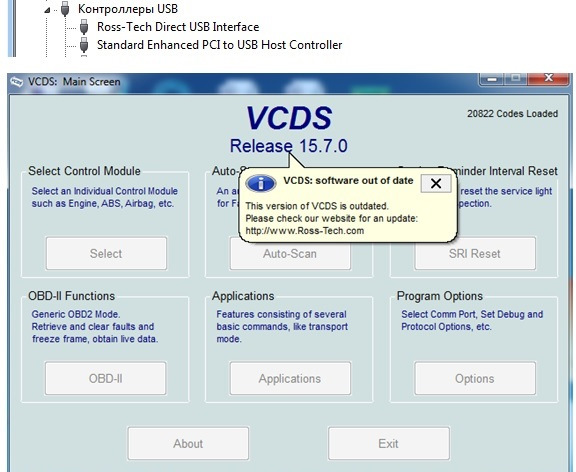This screenshot has width=576, height=472.
Task: Click the blue info icon in balloon
Action: point(260,183)
